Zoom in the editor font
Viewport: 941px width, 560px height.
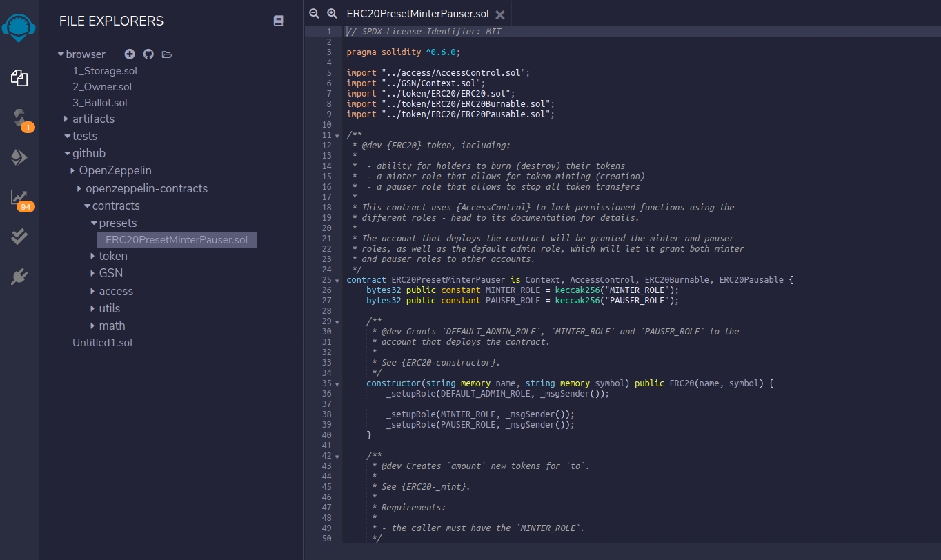point(332,13)
